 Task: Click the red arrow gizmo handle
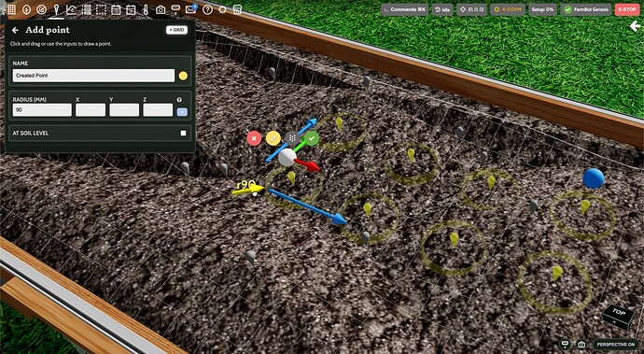(x=307, y=164)
